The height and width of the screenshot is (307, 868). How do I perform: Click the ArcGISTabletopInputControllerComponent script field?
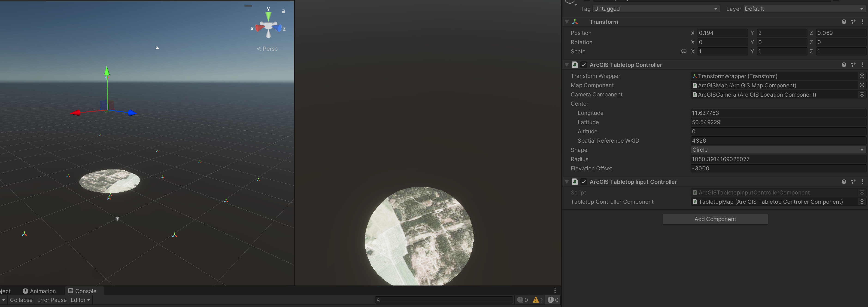pyautogui.click(x=774, y=193)
